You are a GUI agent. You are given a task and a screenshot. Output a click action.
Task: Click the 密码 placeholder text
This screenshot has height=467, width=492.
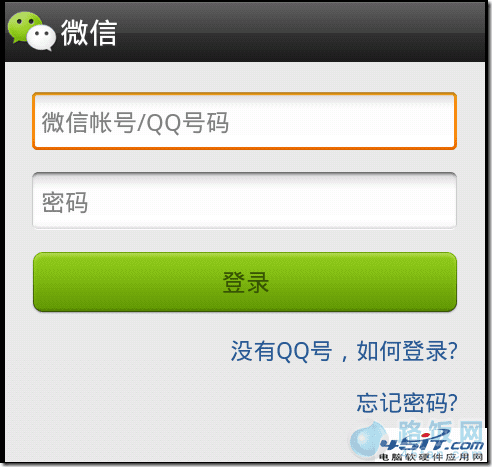coord(65,202)
